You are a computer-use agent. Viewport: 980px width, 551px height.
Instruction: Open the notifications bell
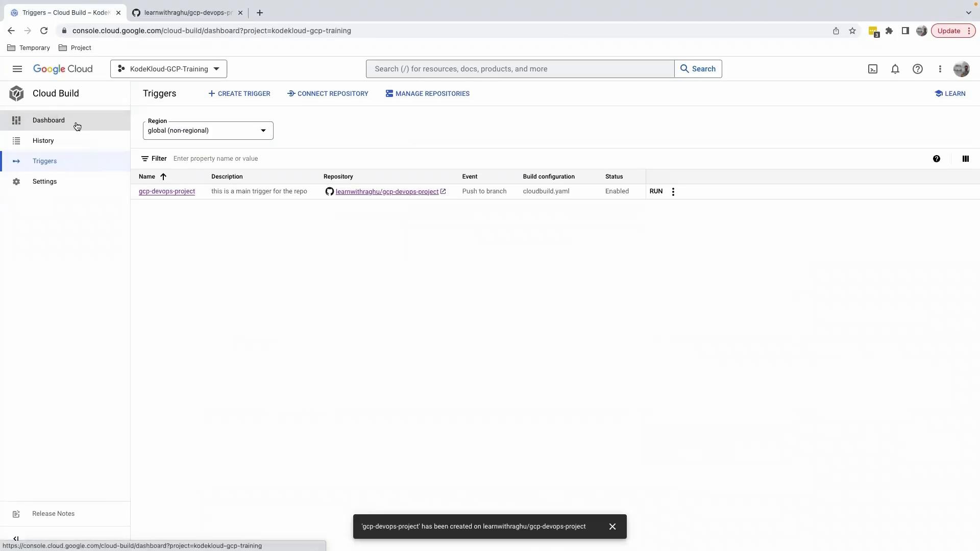point(895,69)
